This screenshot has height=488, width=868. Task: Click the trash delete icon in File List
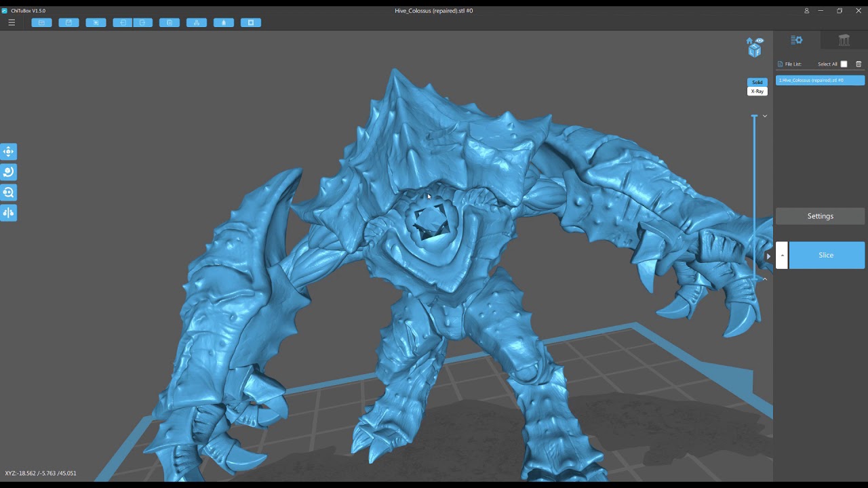tap(859, 64)
